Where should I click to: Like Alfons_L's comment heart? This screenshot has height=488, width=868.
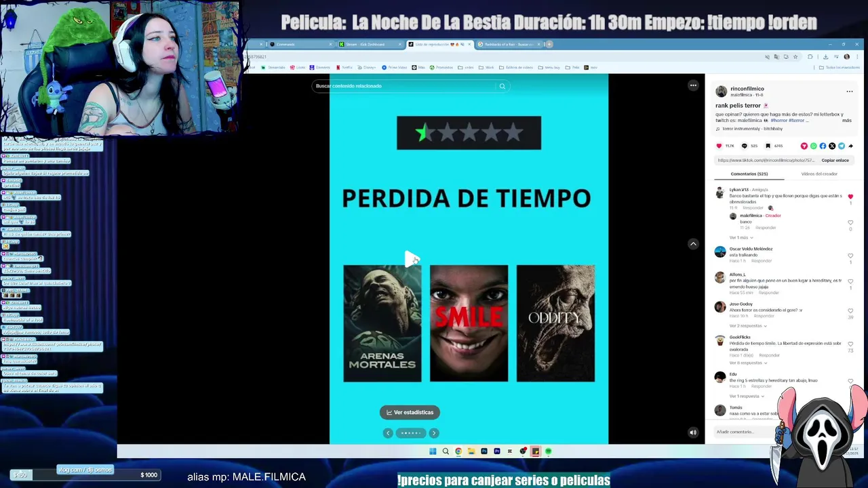pyautogui.click(x=850, y=281)
